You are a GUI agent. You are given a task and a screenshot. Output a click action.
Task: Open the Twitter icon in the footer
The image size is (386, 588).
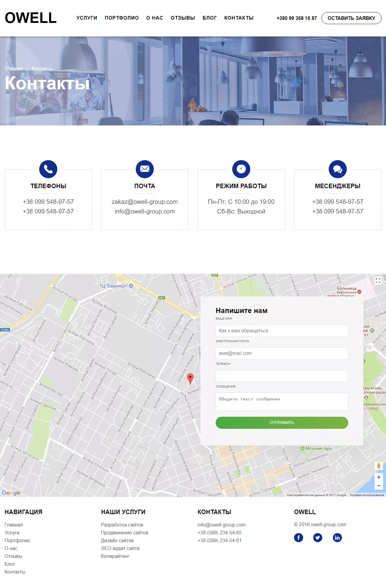tap(318, 538)
